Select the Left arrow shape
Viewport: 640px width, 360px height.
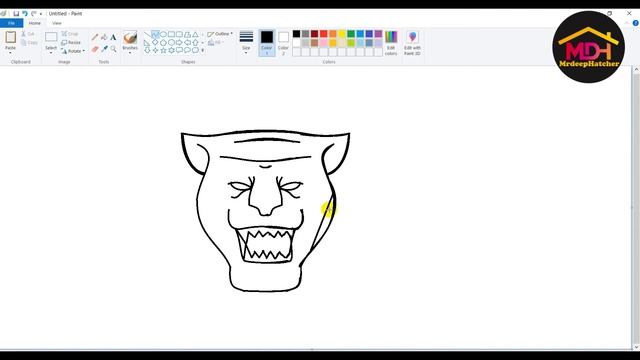click(187, 42)
